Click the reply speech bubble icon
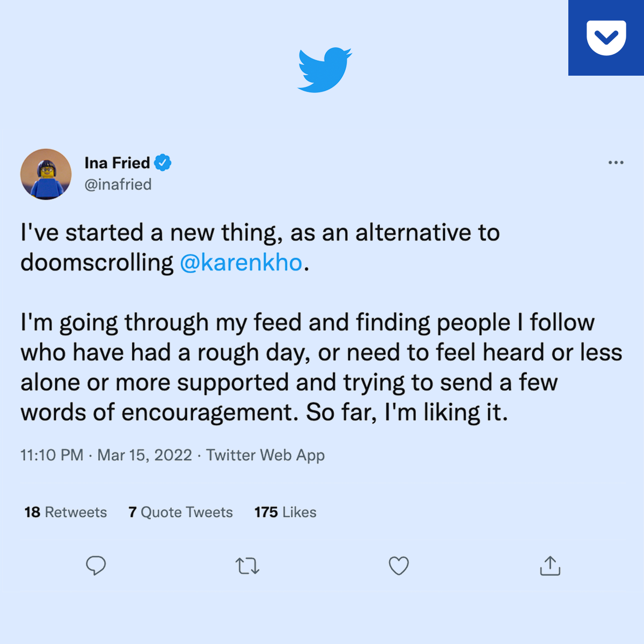The image size is (644, 644). click(x=96, y=566)
